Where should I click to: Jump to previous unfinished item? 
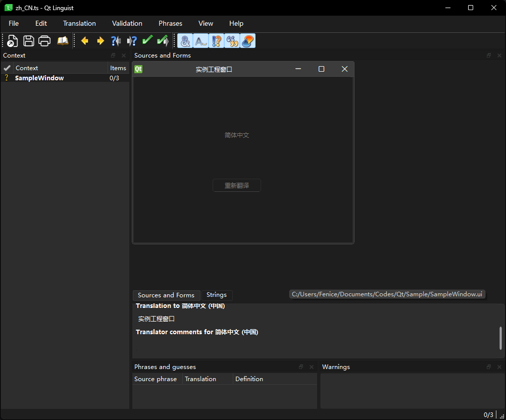point(116,41)
